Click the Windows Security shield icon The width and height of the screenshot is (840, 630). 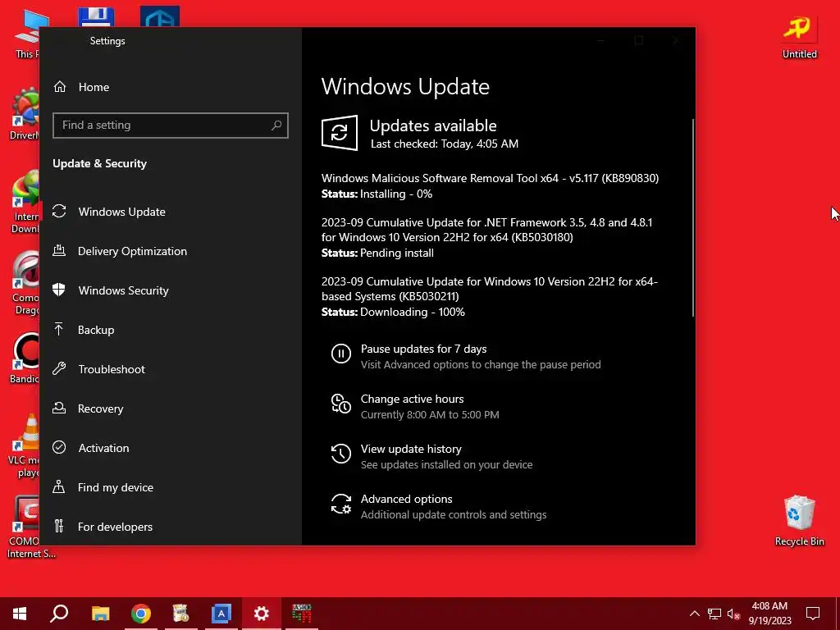[x=59, y=290]
